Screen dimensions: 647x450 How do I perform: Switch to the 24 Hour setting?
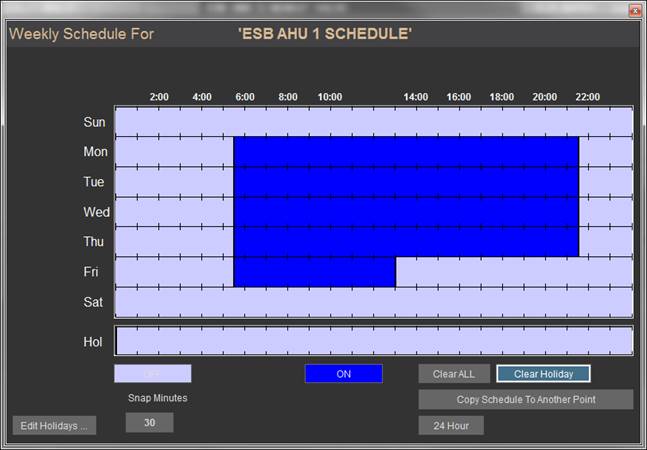point(450,425)
